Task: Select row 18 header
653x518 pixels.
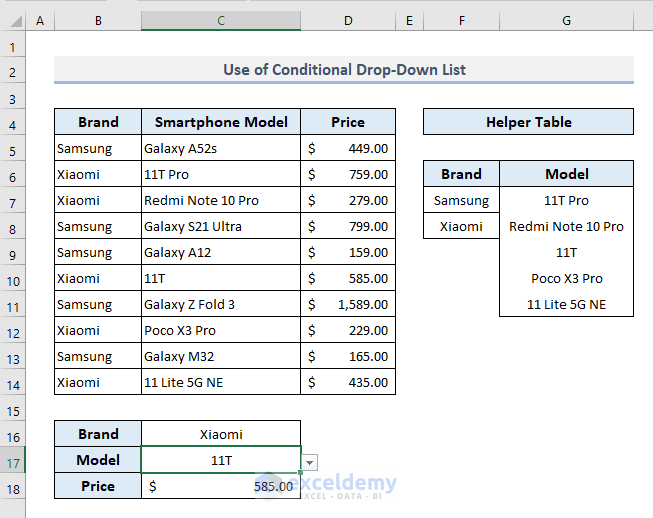Action: click(12, 486)
